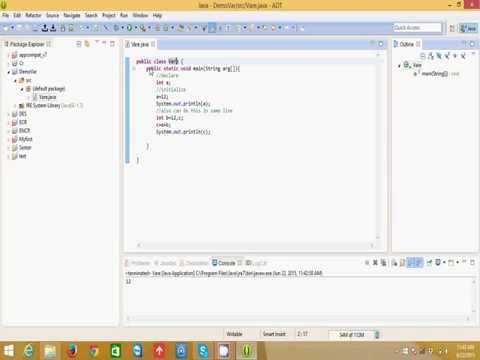Collapse the src folder node
This screenshot has width=480, height=360.
(x=15, y=80)
